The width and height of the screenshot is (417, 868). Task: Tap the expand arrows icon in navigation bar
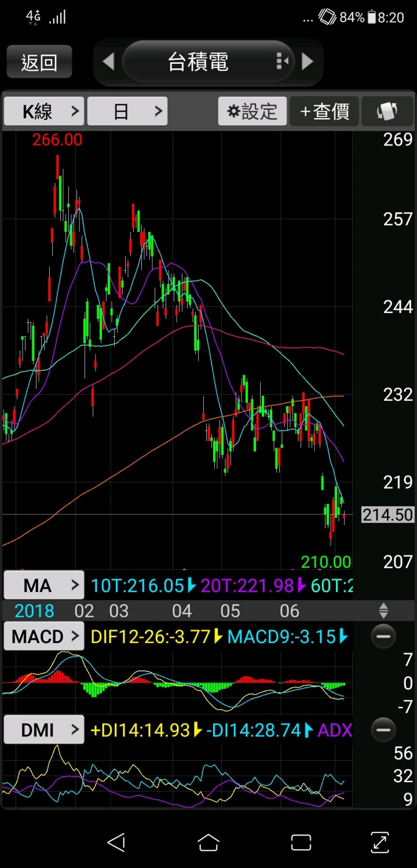point(379,842)
